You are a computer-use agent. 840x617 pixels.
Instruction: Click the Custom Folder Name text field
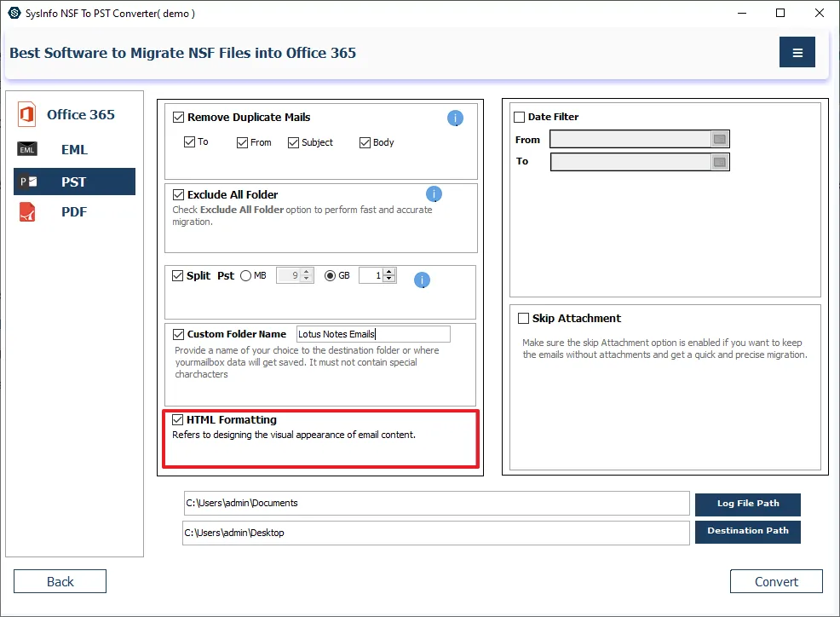coord(372,335)
